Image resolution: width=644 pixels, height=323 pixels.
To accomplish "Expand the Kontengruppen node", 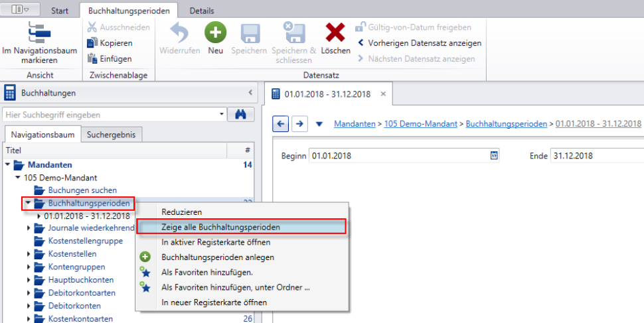I will pos(29,267).
